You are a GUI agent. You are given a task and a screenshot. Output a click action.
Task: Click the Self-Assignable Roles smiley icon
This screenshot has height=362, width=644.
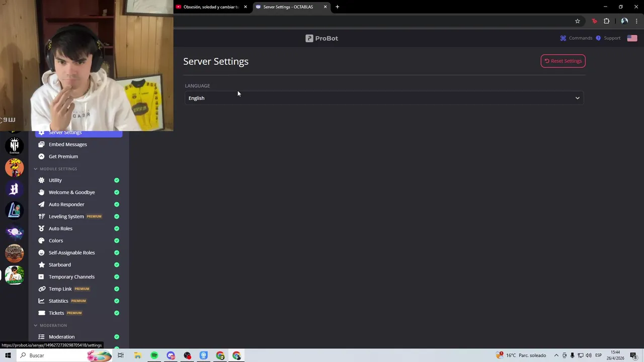tap(41, 252)
